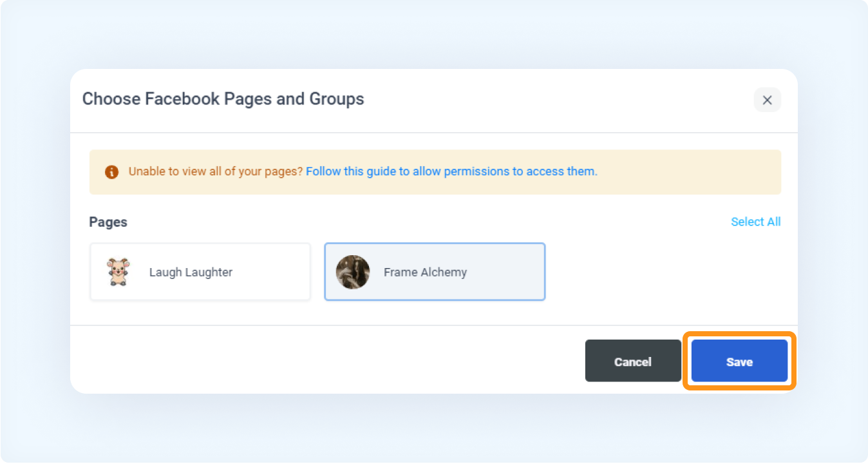The image size is (868, 471).
Task: Close the dialog with the X icon
Action: pyautogui.click(x=767, y=100)
